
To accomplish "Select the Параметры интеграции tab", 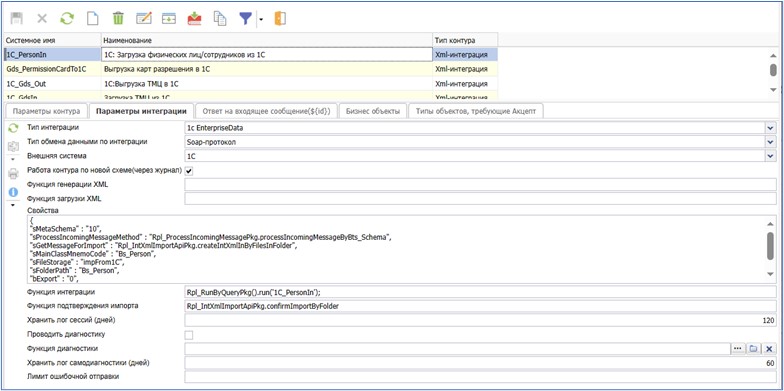I will pyautogui.click(x=142, y=111).
